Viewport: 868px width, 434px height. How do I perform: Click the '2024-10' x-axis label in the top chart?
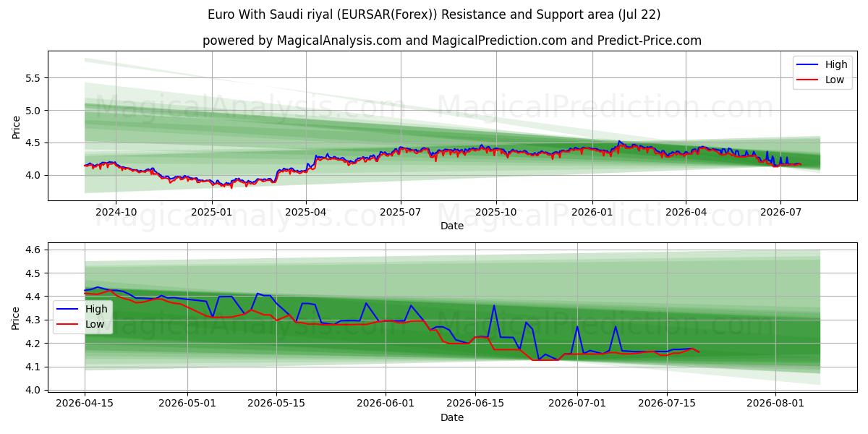tap(116, 213)
